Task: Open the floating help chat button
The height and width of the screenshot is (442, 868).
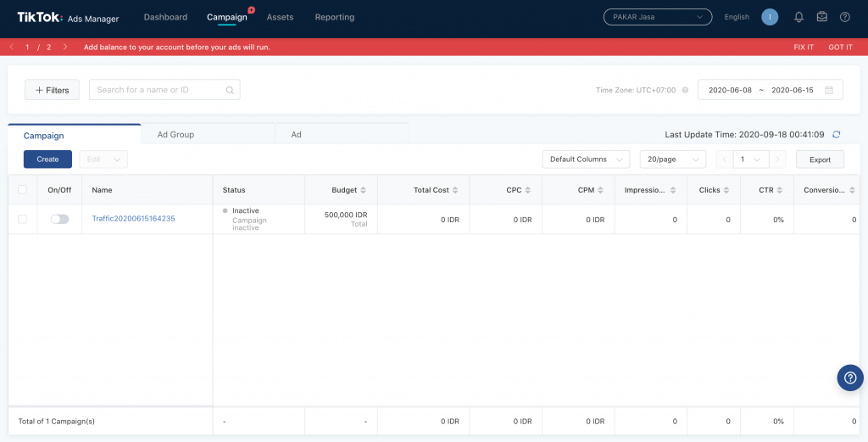Action: coord(850,378)
